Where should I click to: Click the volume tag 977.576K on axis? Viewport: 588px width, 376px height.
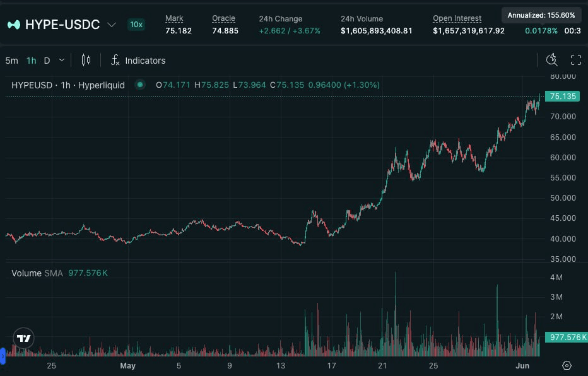(x=567, y=337)
